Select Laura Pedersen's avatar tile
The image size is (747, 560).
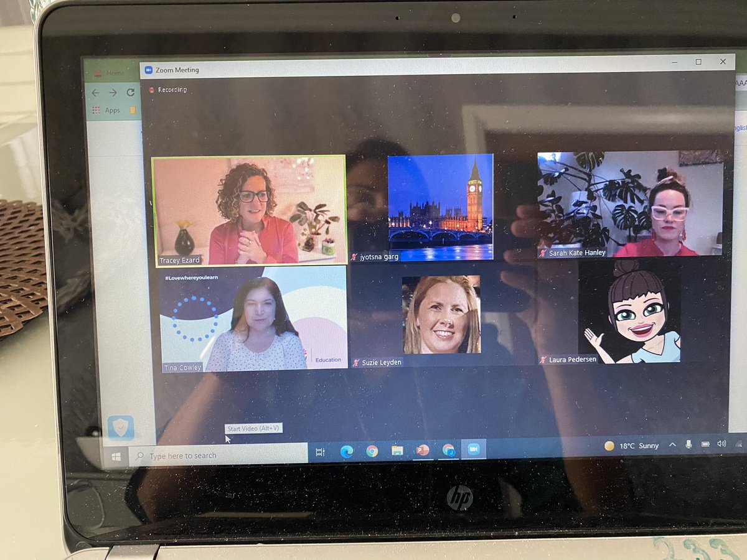pyautogui.click(x=629, y=311)
